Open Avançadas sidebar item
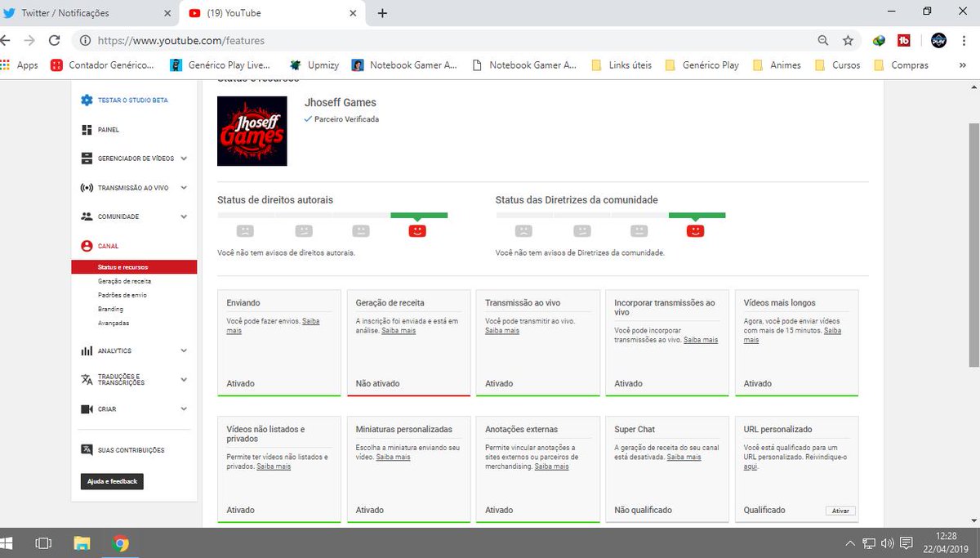The width and height of the screenshot is (980, 558). (x=113, y=323)
